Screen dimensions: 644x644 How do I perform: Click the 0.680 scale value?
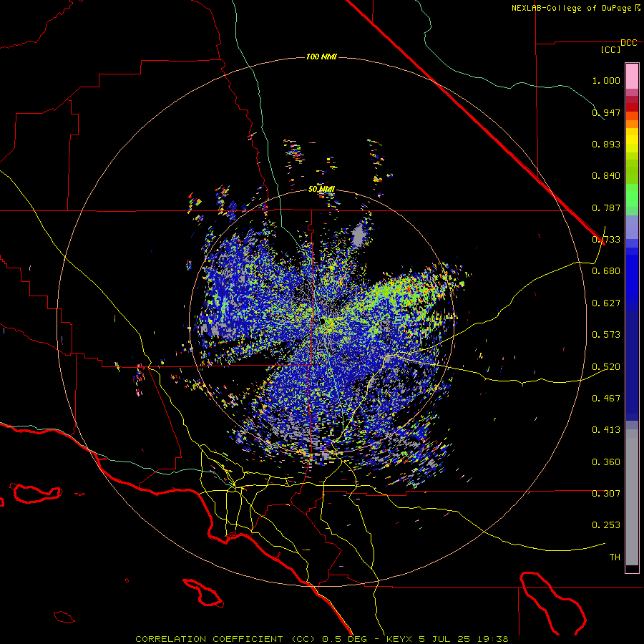point(606,271)
